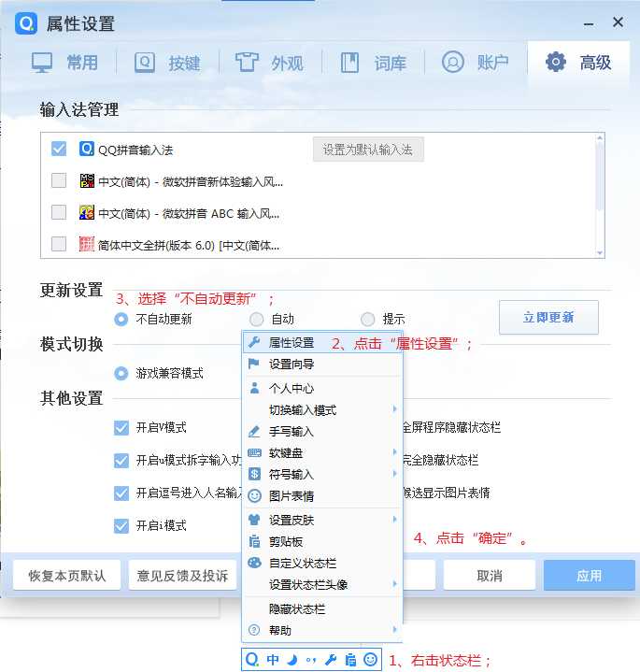Click the dollar symbol icon beside 符号输入
Viewport: 640px width, 672px height.
tap(254, 474)
